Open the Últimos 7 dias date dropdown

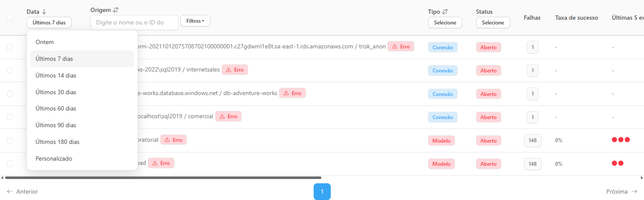click(49, 22)
